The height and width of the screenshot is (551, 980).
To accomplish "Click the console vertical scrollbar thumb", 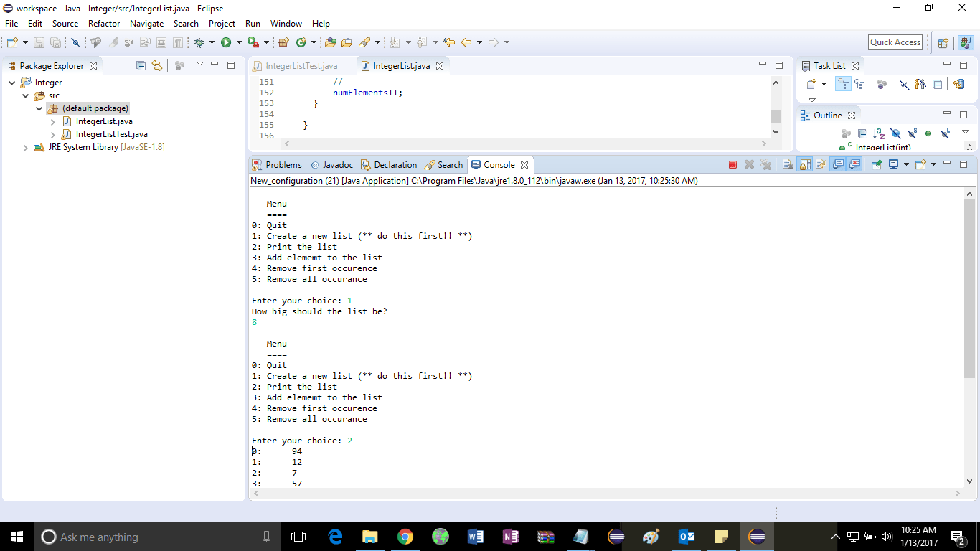I will pyautogui.click(x=970, y=287).
